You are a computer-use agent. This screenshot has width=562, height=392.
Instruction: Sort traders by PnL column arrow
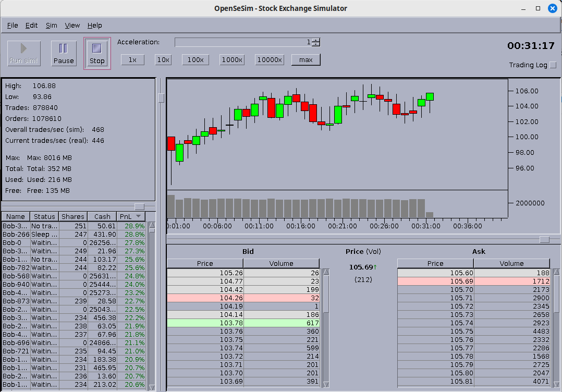tap(138, 216)
